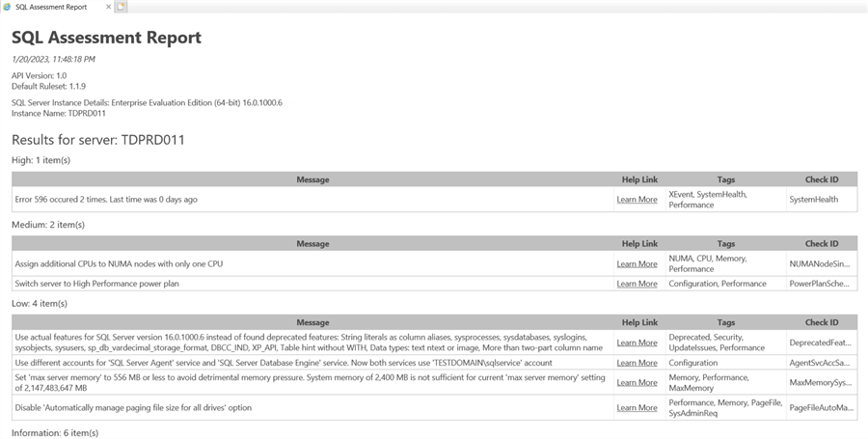Click the 'API Version: 1.0' line

[x=39, y=75]
